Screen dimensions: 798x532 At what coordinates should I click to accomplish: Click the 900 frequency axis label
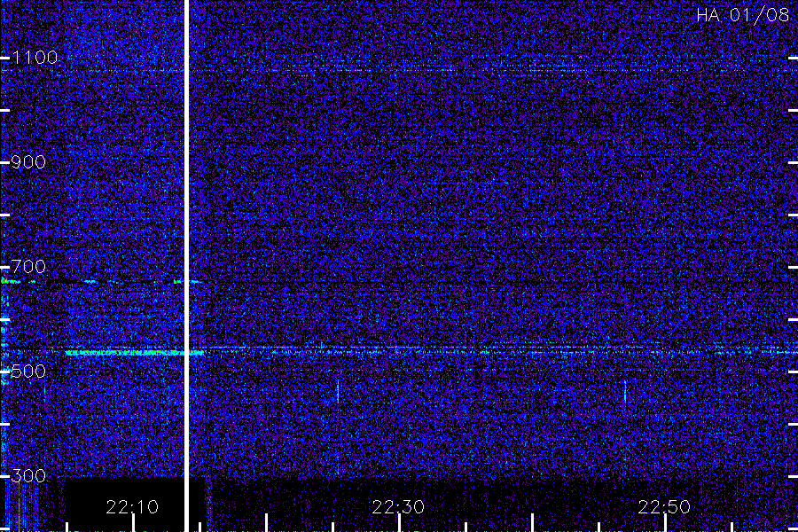(28, 162)
